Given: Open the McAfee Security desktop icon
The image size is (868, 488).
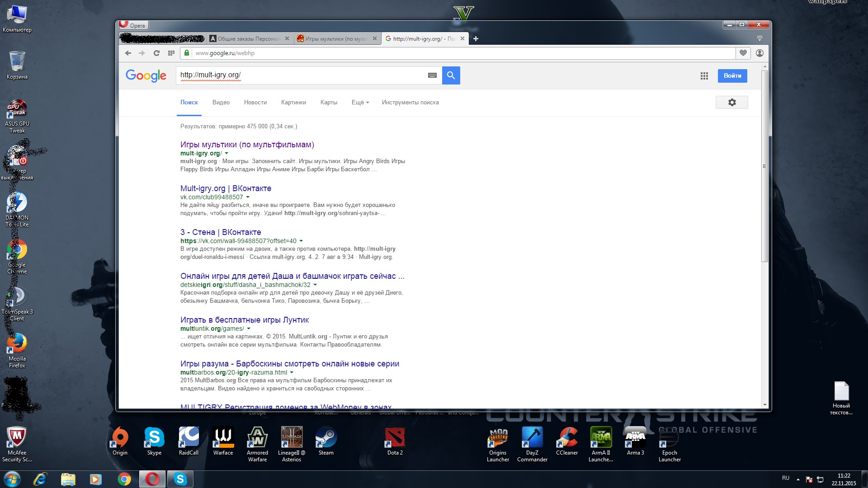Looking at the screenshot, I should point(17,445).
